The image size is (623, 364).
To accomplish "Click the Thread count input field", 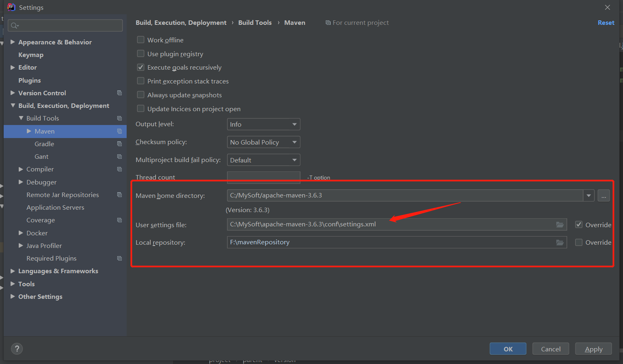I will point(263,178).
